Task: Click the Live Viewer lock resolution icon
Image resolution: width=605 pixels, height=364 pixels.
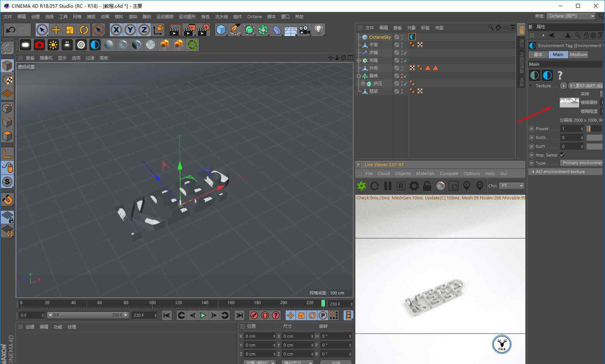Action: coord(427,186)
